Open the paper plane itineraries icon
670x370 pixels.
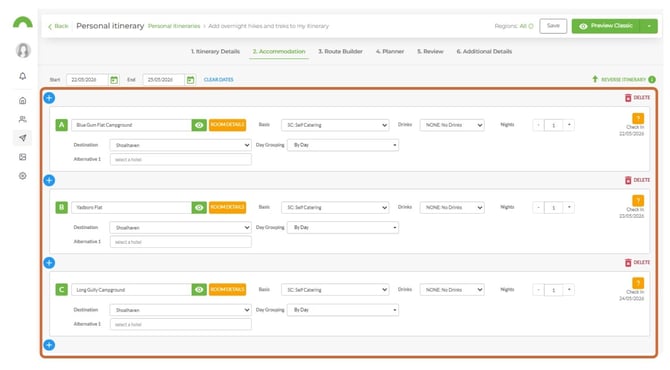[x=23, y=138]
